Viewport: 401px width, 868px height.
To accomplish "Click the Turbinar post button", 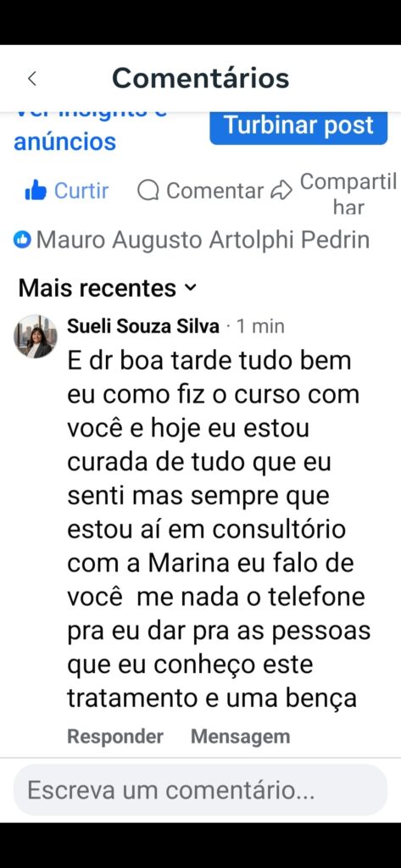I will click(298, 126).
